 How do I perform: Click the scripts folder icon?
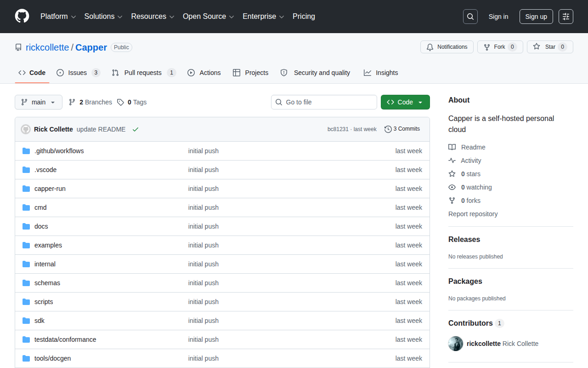[26, 302]
